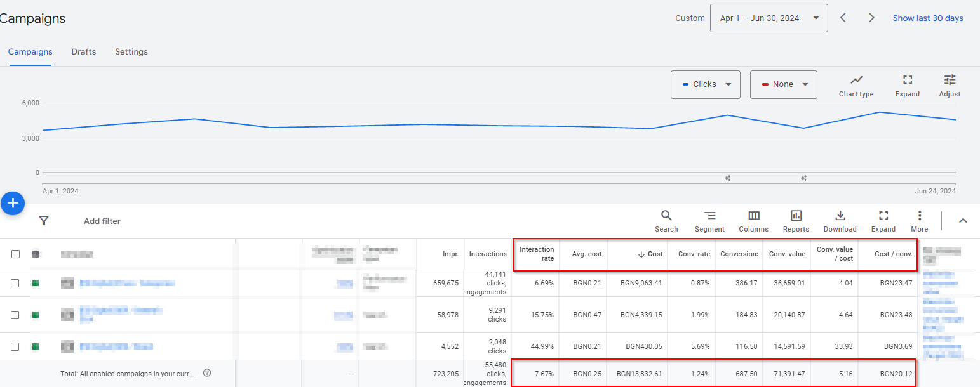Open the More options menu
Image resolution: width=980 pixels, height=387 pixels.
(919, 221)
